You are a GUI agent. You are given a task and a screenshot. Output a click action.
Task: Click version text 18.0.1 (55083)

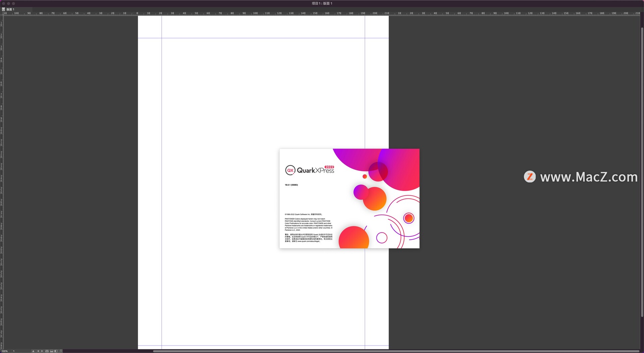(291, 185)
